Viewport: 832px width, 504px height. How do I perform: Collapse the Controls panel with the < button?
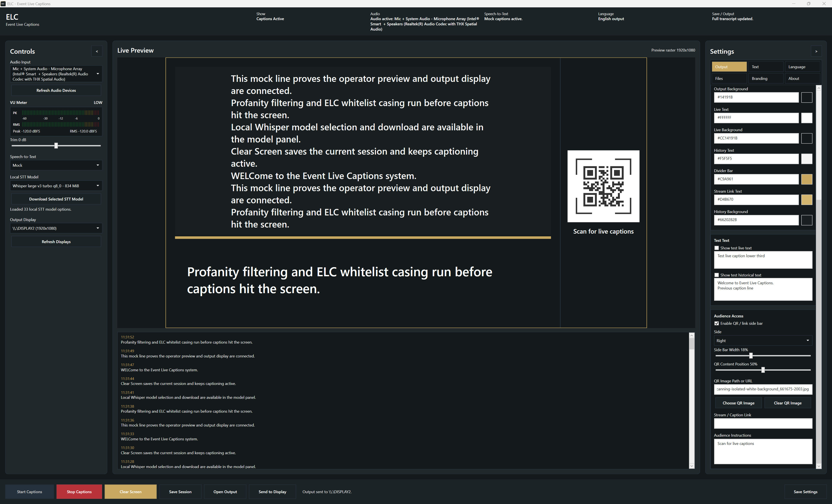pos(97,51)
